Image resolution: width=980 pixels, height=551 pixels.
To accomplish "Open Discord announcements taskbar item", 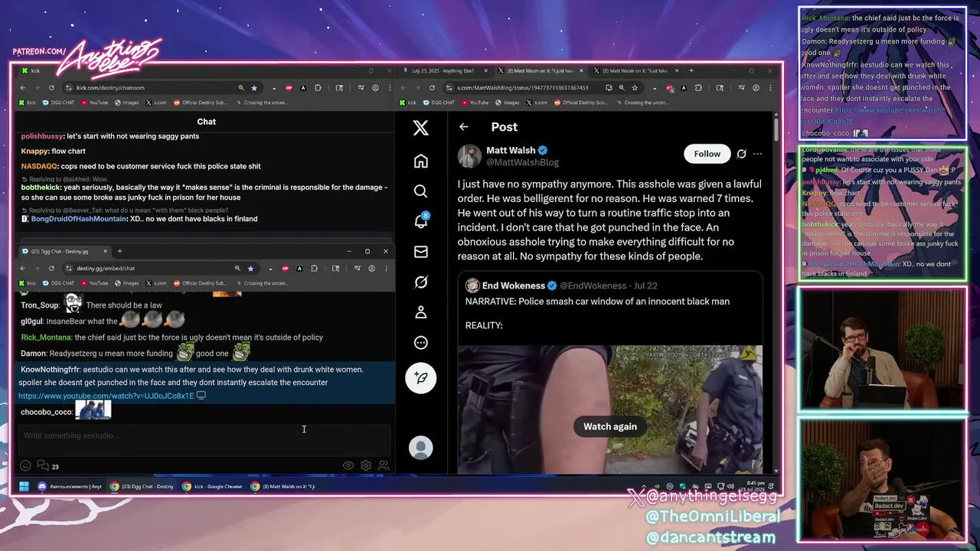I will click(x=70, y=486).
